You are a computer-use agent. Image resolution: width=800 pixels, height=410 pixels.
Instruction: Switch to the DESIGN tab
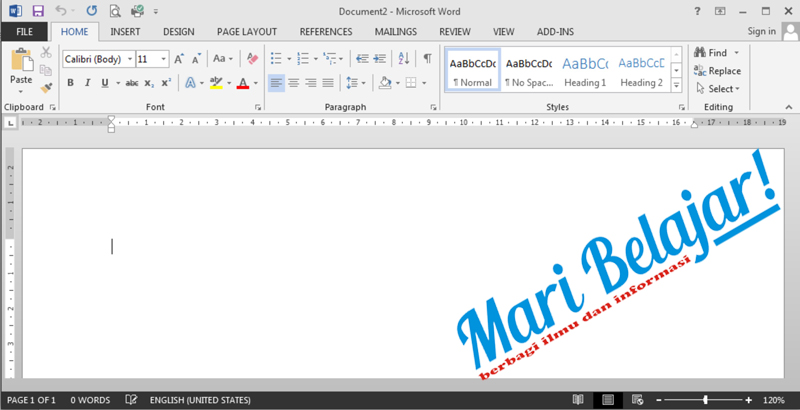(x=179, y=32)
